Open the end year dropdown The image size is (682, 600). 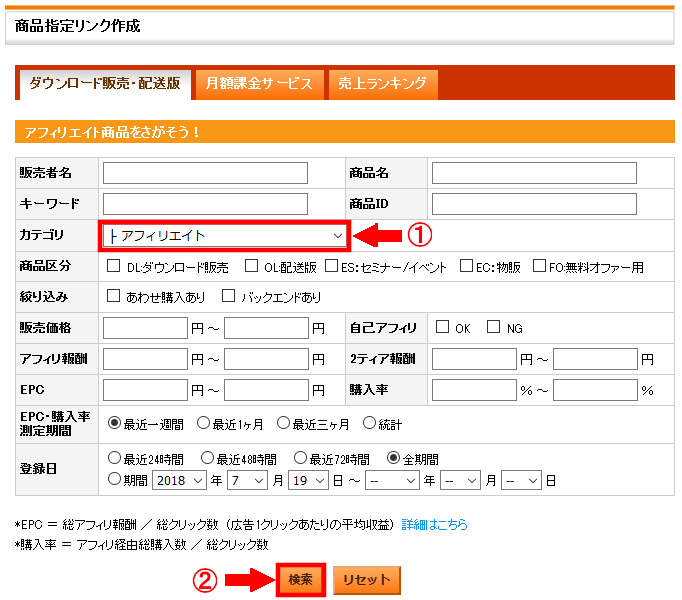coord(392,480)
